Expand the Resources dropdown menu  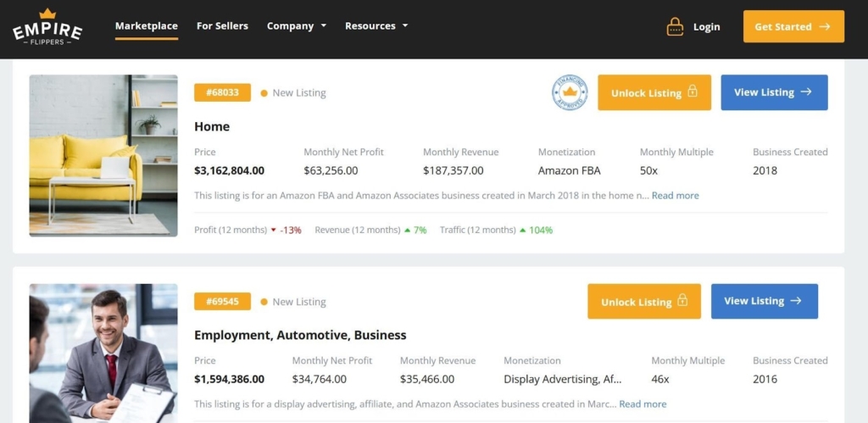(x=376, y=26)
